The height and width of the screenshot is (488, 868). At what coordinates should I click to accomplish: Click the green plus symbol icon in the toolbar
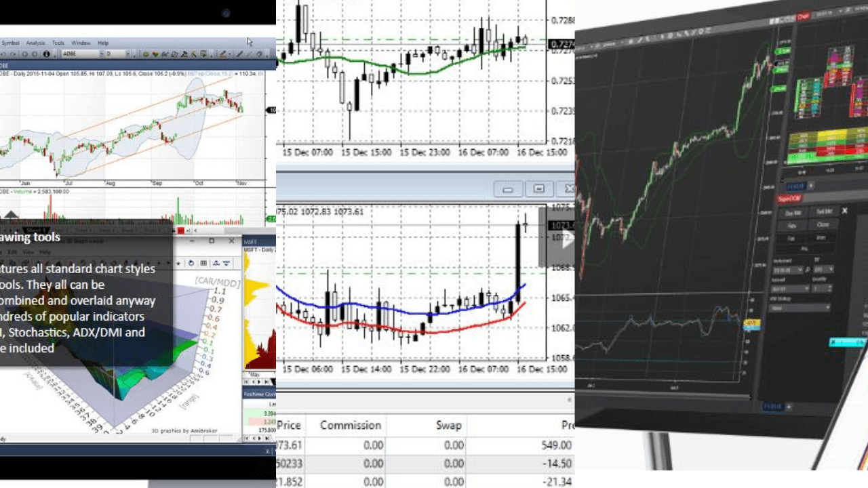click(x=145, y=53)
